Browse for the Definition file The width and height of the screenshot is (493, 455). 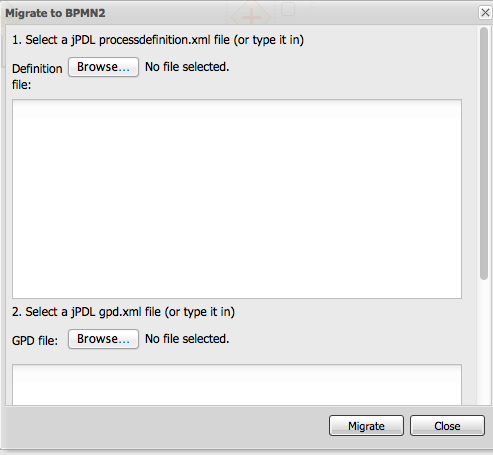click(103, 67)
